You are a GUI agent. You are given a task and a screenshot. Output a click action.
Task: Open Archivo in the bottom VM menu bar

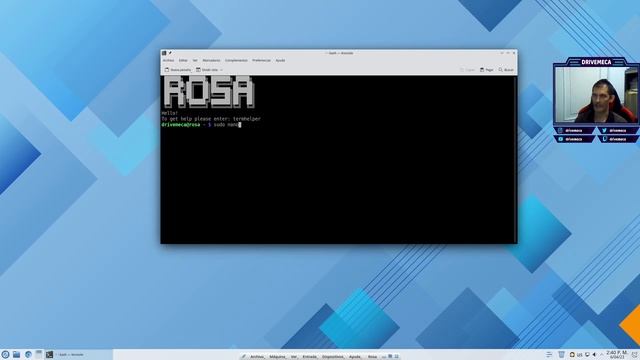pyautogui.click(x=257, y=357)
